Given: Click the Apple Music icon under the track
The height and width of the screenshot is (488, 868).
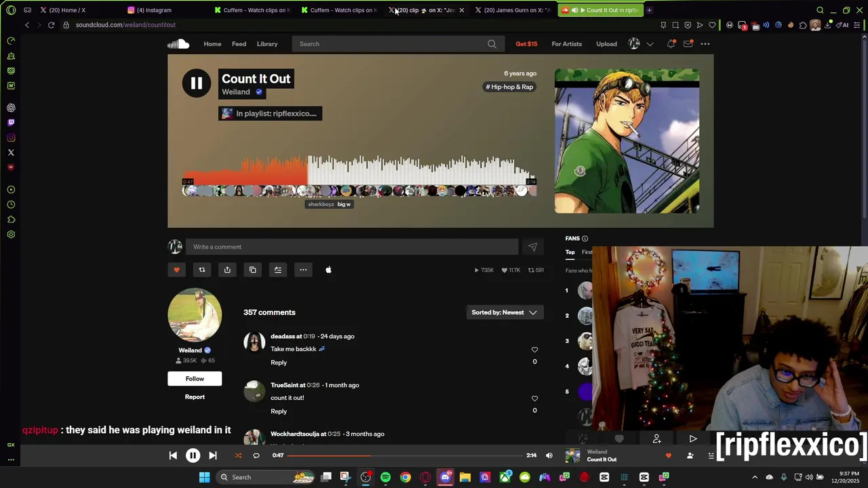Looking at the screenshot, I should [328, 270].
